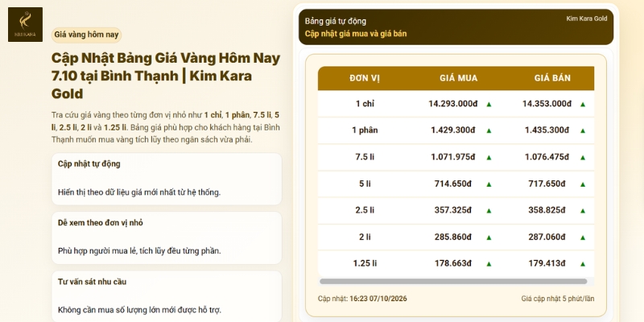Image resolution: width=644 pixels, height=322 pixels.
Task: Click the up arrow next to 178.663đ
Action: pyautogui.click(x=489, y=264)
